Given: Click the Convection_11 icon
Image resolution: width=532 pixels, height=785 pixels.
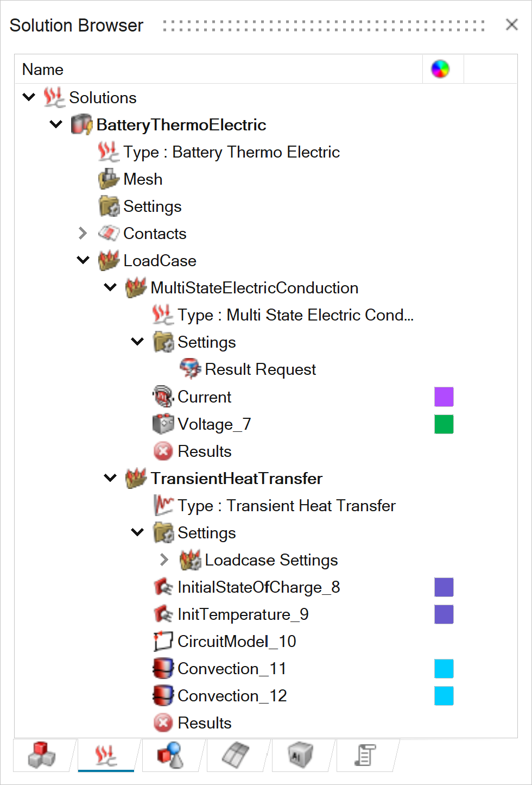Looking at the screenshot, I should [163, 668].
